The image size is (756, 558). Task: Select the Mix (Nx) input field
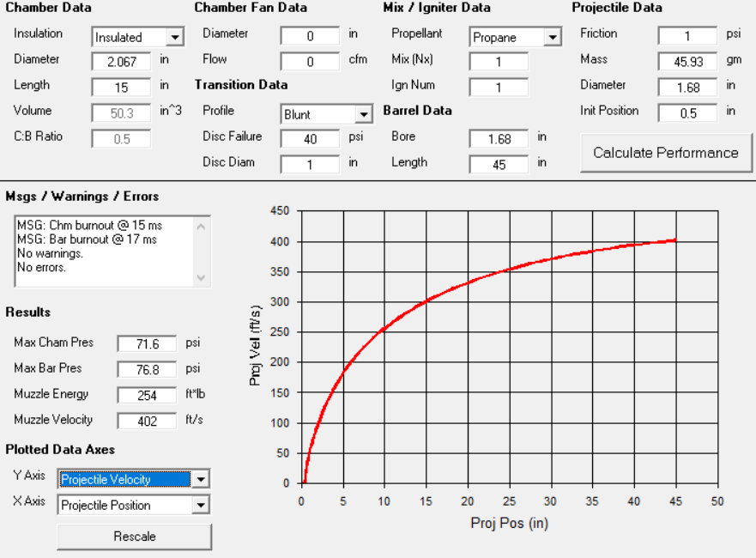coord(499,61)
